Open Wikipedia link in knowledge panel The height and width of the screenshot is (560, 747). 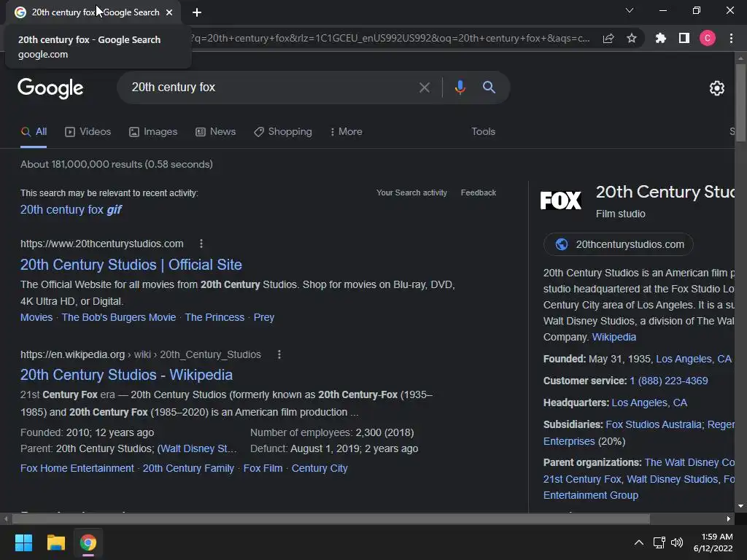[614, 337]
